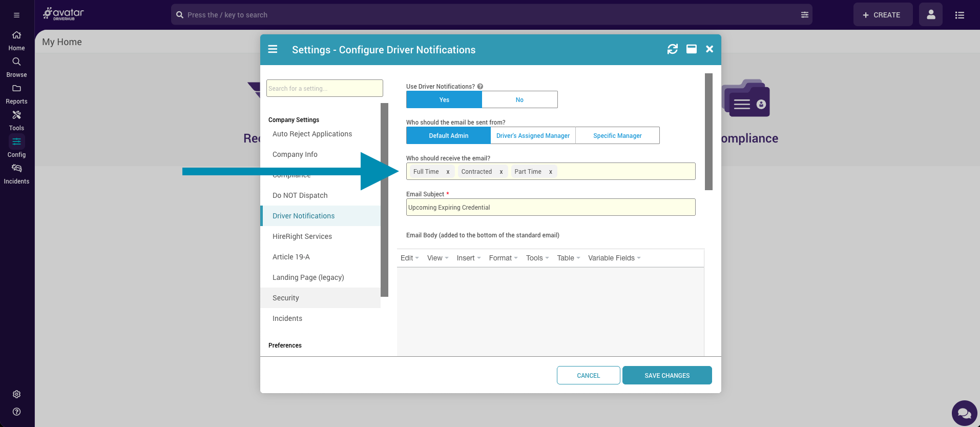Open the user profile icon
This screenshot has height=427, width=980.
pyautogui.click(x=931, y=15)
